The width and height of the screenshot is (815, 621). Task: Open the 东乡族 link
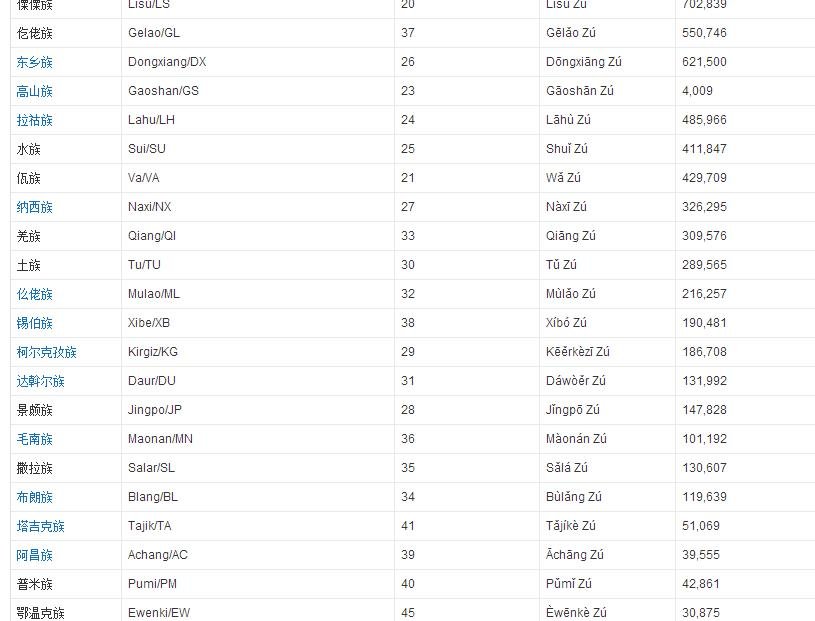coord(35,62)
